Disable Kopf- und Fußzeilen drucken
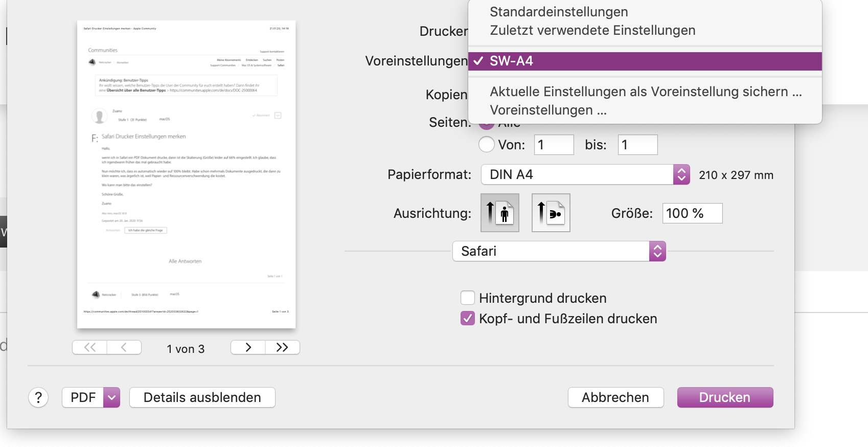Image resolution: width=868 pixels, height=447 pixels. [x=467, y=318]
